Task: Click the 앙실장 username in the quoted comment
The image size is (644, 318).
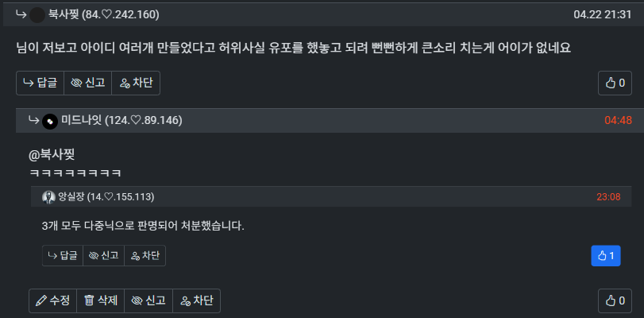Action: 71,197
